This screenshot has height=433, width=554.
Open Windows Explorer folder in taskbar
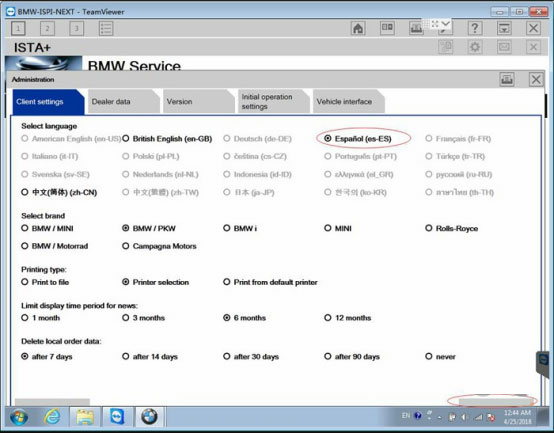pyautogui.click(x=85, y=417)
